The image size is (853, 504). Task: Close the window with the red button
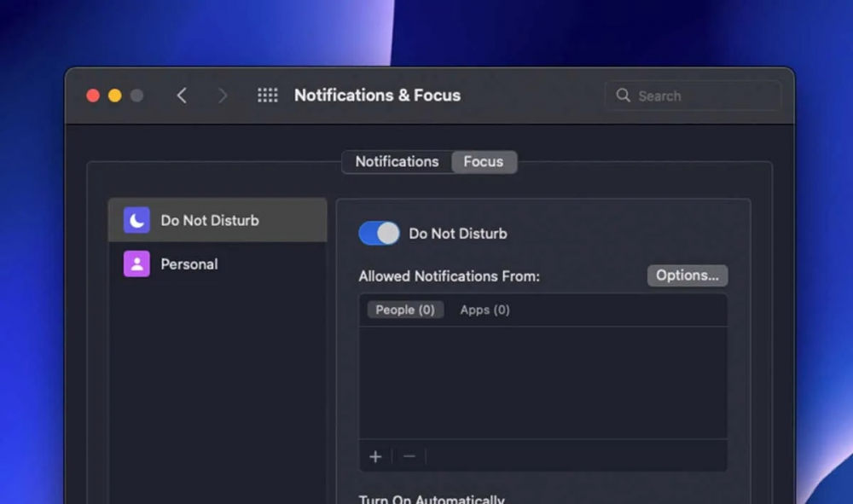pyautogui.click(x=94, y=96)
